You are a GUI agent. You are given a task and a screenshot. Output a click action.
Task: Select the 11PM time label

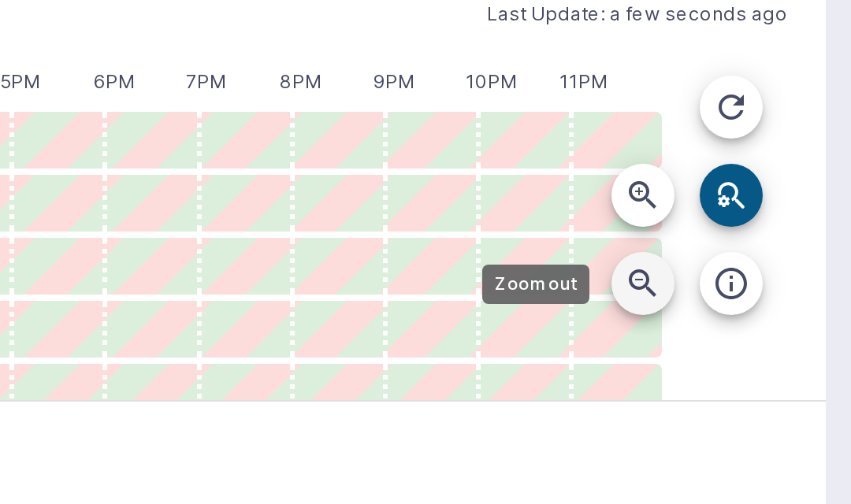pos(583,82)
